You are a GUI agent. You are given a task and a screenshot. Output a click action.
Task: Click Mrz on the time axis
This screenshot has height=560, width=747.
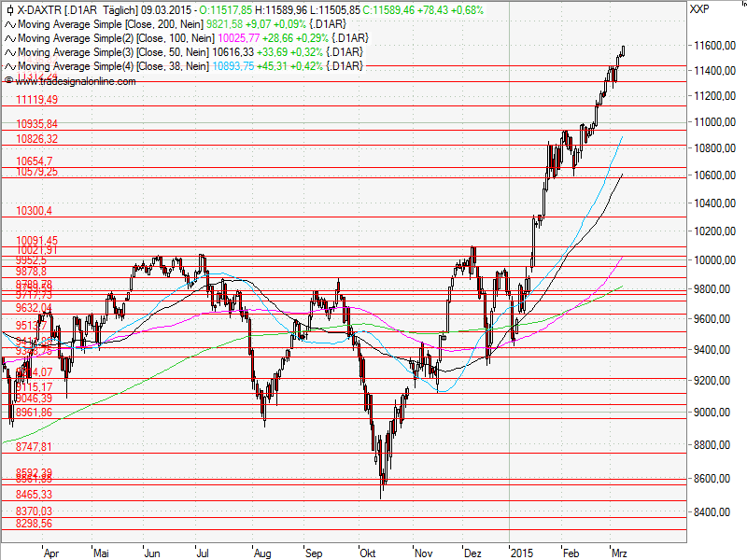(619, 553)
